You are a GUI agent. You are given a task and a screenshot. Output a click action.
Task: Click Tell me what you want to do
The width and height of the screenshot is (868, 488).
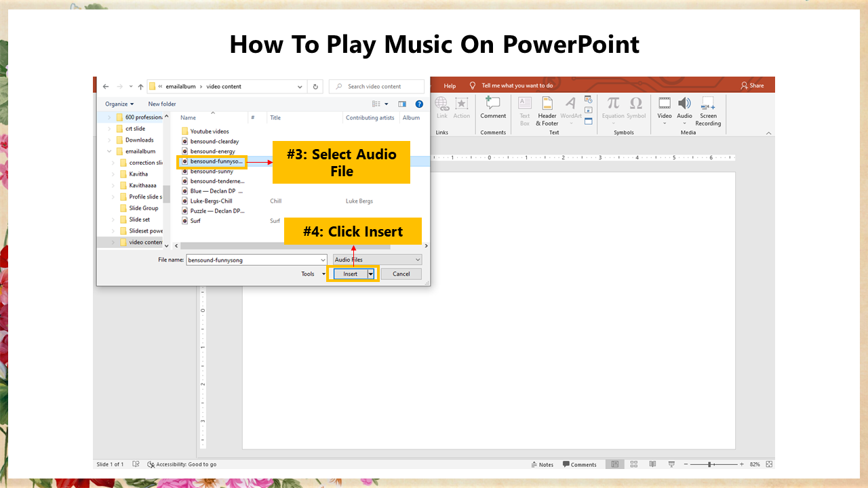point(517,85)
